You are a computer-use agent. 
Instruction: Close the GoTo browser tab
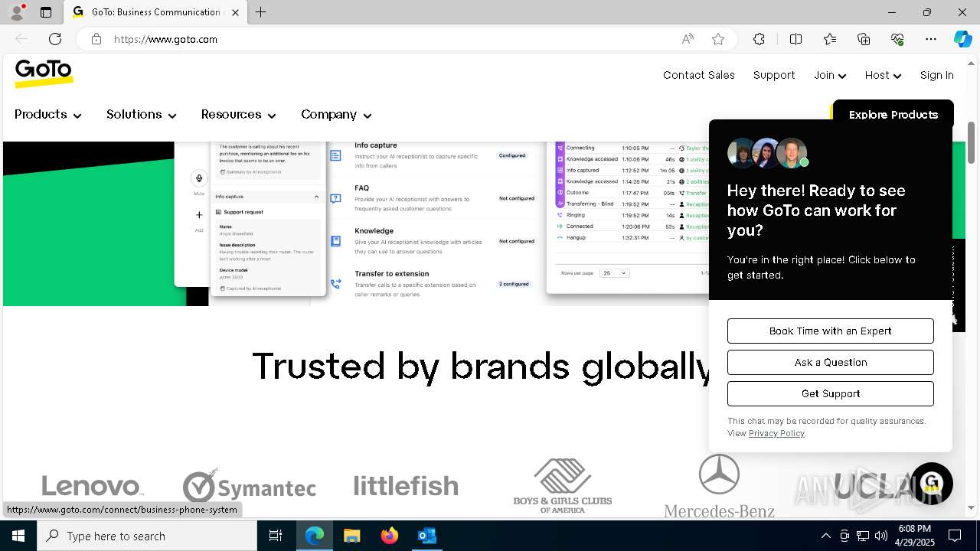(x=235, y=12)
